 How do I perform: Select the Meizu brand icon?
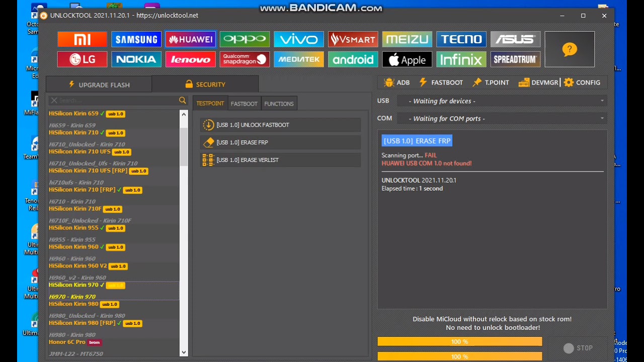point(407,39)
